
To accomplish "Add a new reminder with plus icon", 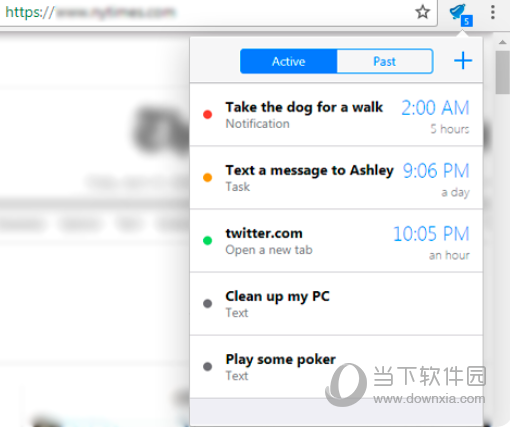I will click(x=463, y=61).
